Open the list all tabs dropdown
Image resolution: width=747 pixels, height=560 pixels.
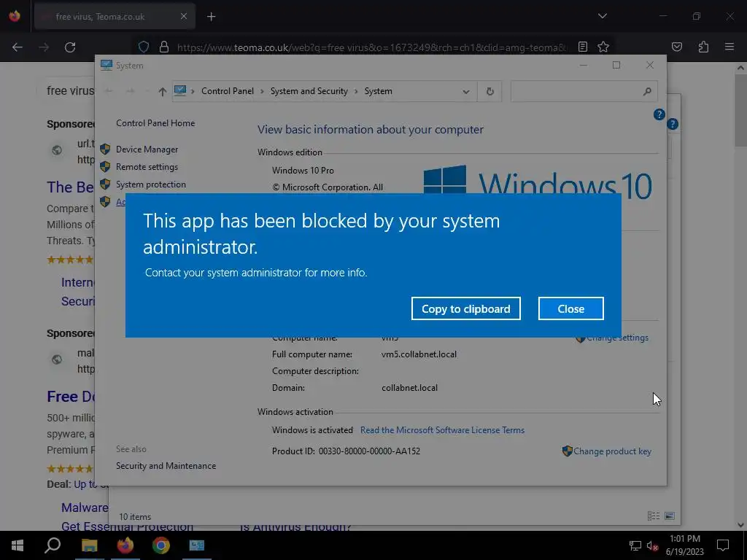[x=603, y=16]
